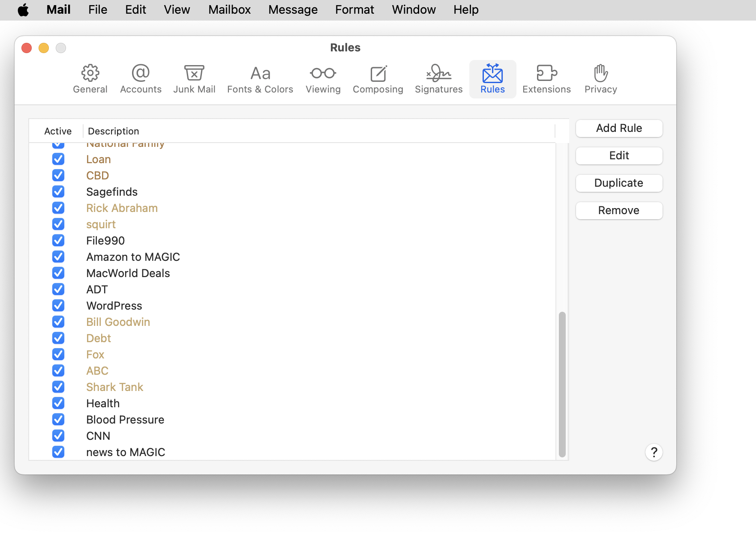Uncheck the Health rule checkbox
Viewport: 756px width, 549px height.
(58, 403)
